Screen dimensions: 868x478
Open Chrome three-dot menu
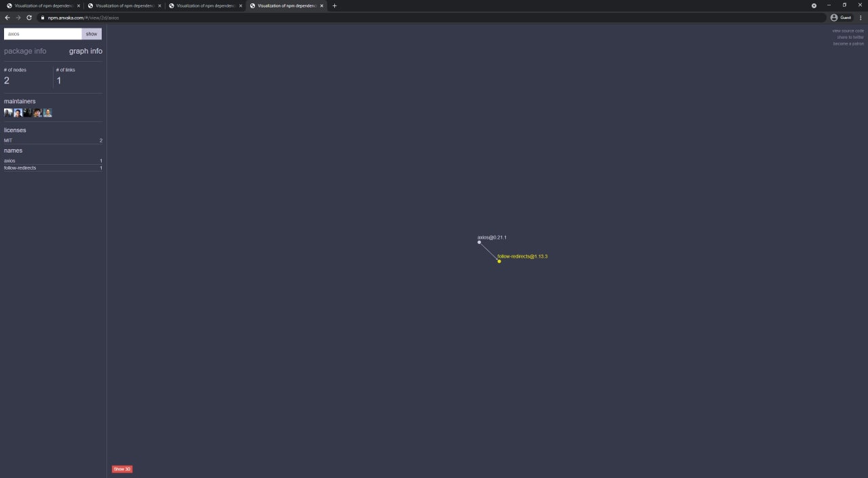(861, 18)
